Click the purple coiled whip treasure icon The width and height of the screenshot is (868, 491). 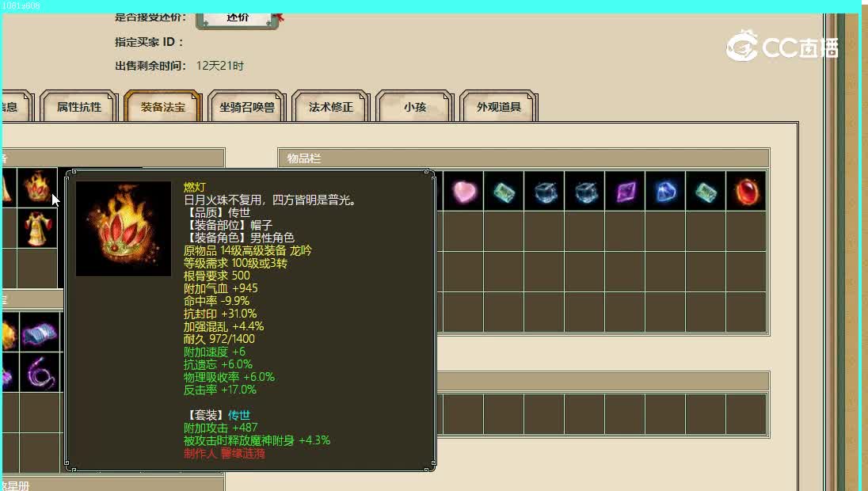tap(40, 372)
